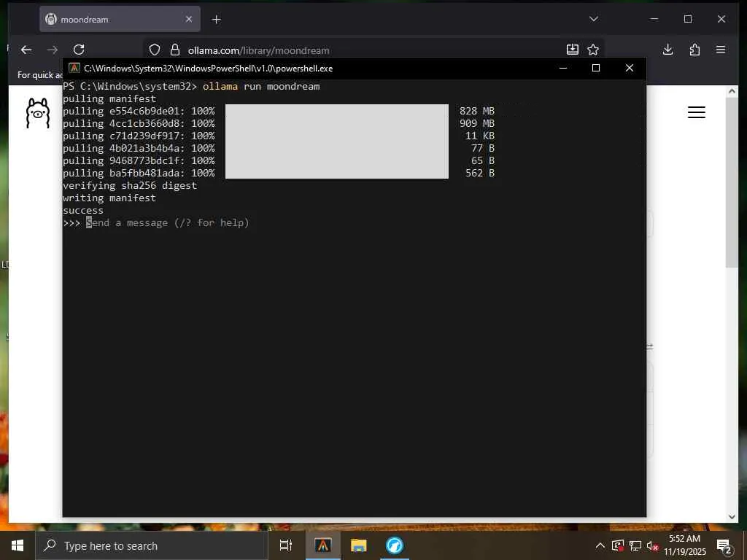
Task: Maximize the PowerShell window
Action: pos(595,68)
